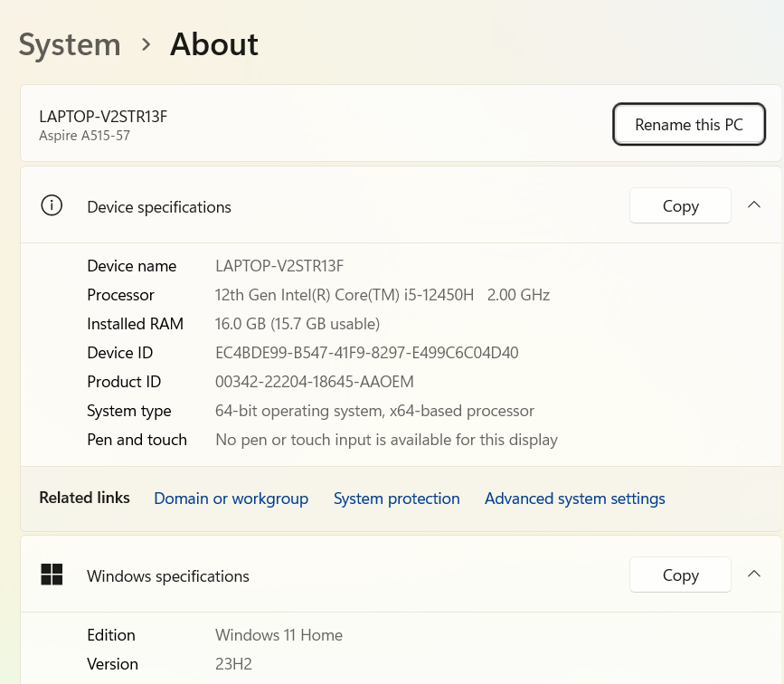
Task: Click the Windows logo icon
Action: click(x=52, y=575)
